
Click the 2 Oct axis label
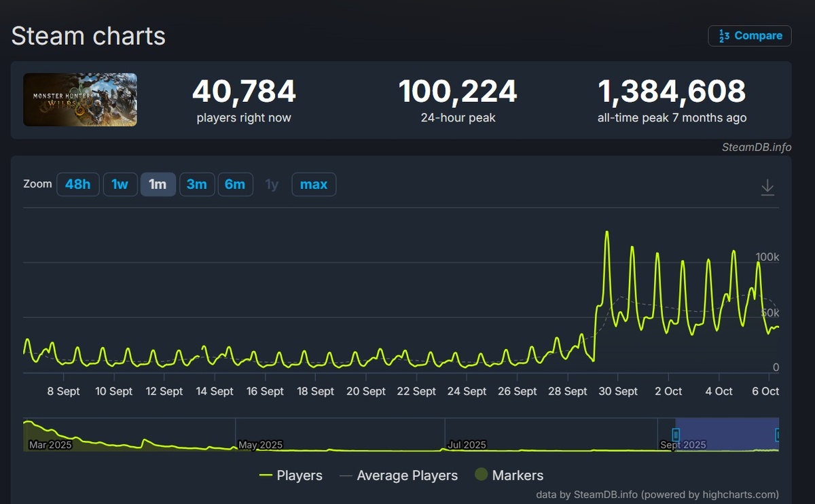coord(668,391)
